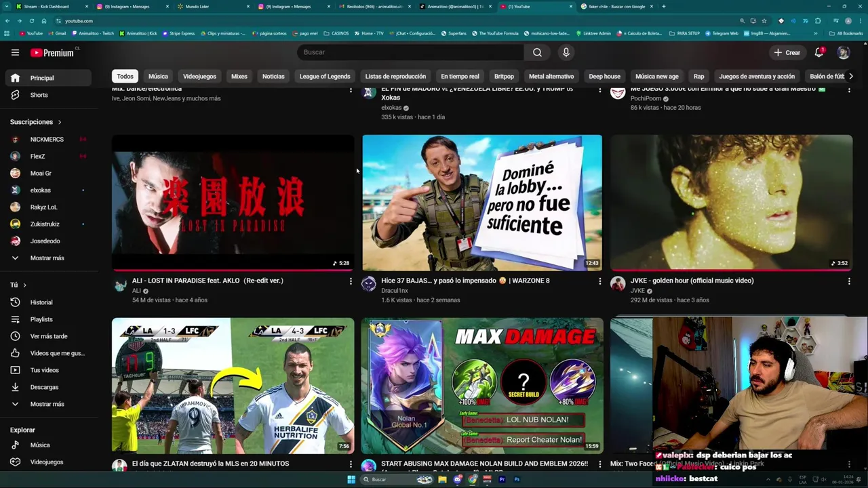Play the LOST IN PARADISE thumbnail
The width and height of the screenshot is (868, 488).
(233, 203)
